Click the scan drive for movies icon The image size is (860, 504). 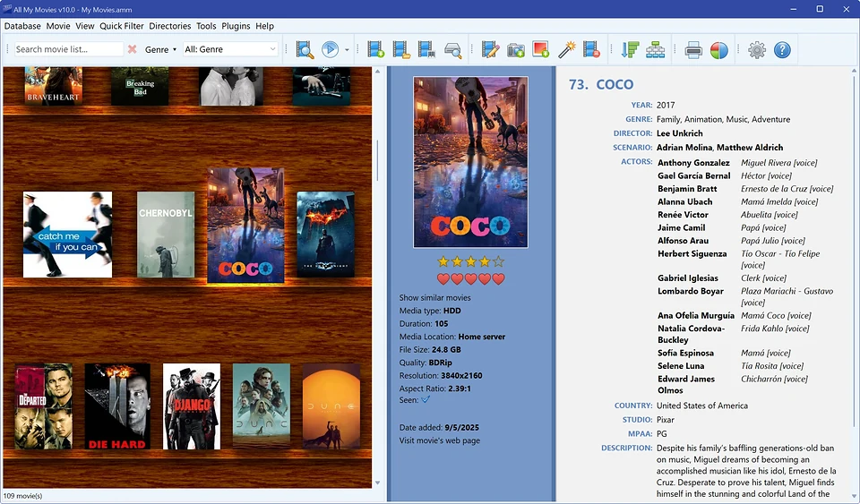click(453, 50)
